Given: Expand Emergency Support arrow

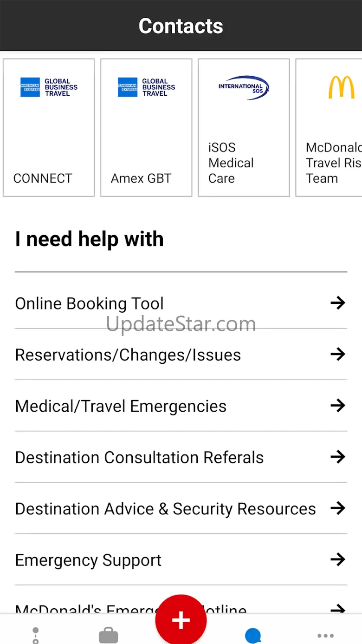Looking at the screenshot, I should click(x=338, y=559).
